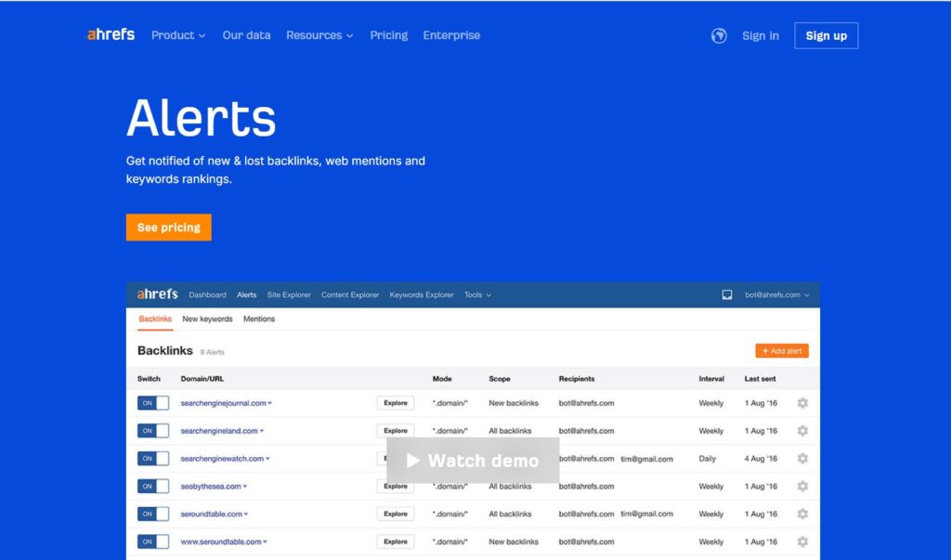Click the ahrefs logo in the top navigation
This screenshot has width=951, height=560.
(x=111, y=35)
